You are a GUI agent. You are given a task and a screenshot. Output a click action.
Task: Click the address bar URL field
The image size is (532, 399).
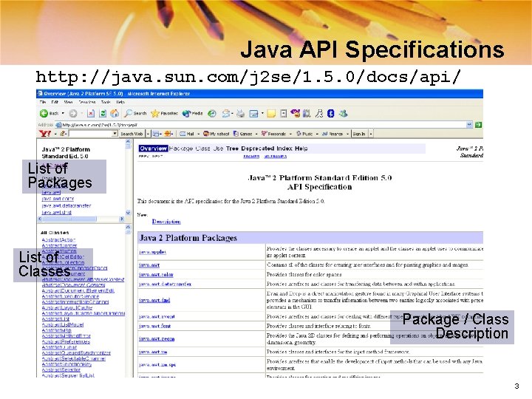pyautogui.click(x=261, y=125)
